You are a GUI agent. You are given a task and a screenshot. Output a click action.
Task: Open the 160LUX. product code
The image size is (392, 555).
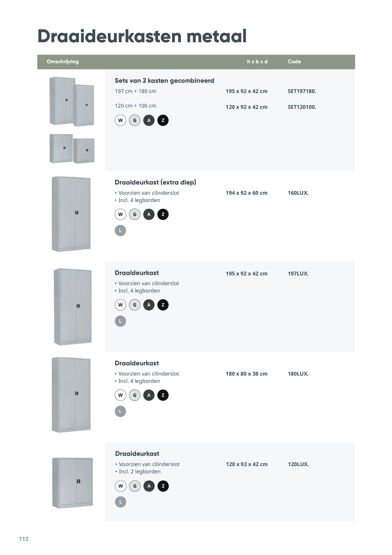click(298, 193)
